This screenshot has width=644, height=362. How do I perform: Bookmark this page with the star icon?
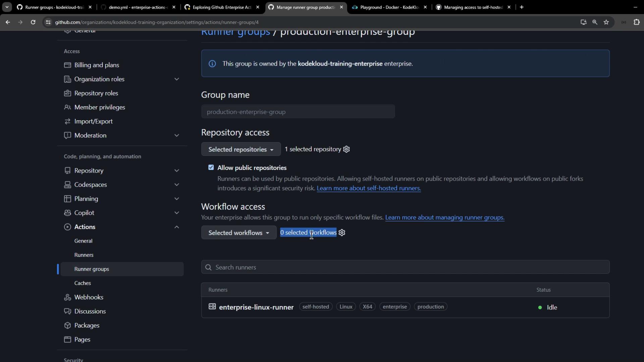tap(606, 22)
